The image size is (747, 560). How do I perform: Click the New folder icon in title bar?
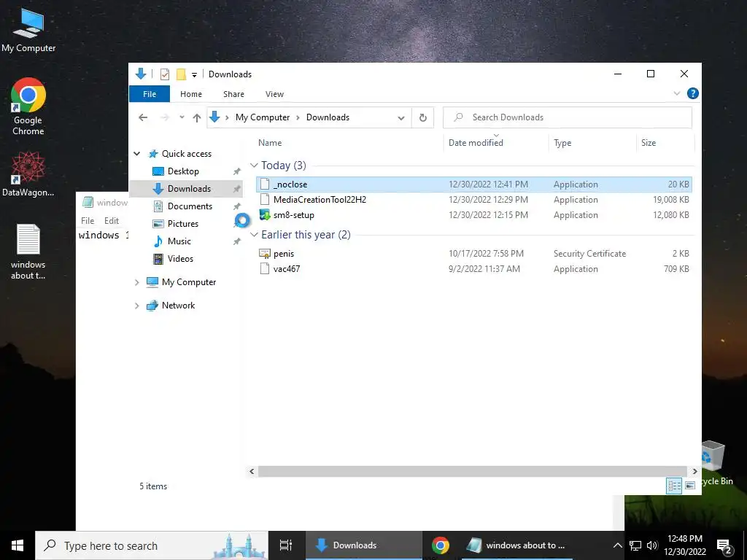click(181, 74)
